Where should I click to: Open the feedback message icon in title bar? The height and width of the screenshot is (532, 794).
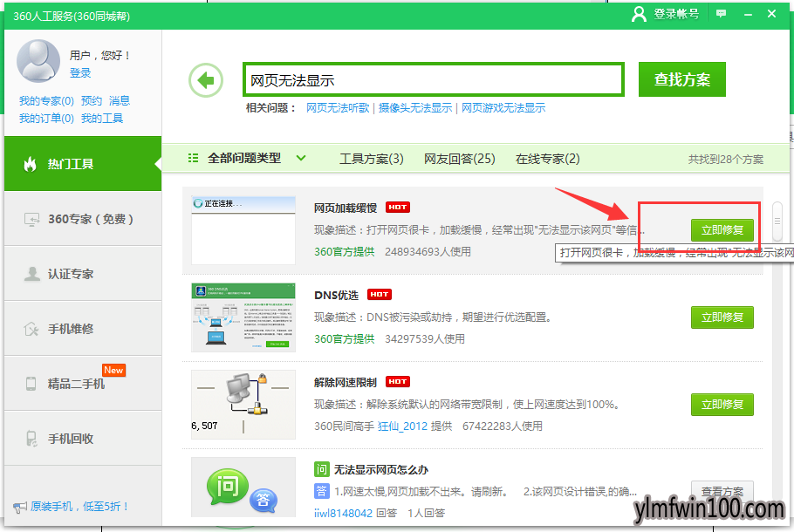[721, 14]
